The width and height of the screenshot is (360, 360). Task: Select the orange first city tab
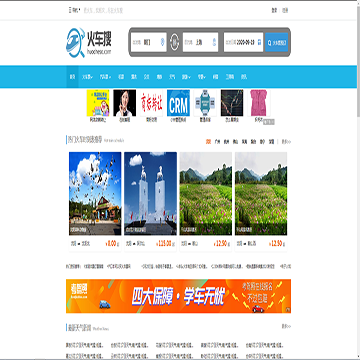pyautogui.click(x=208, y=142)
